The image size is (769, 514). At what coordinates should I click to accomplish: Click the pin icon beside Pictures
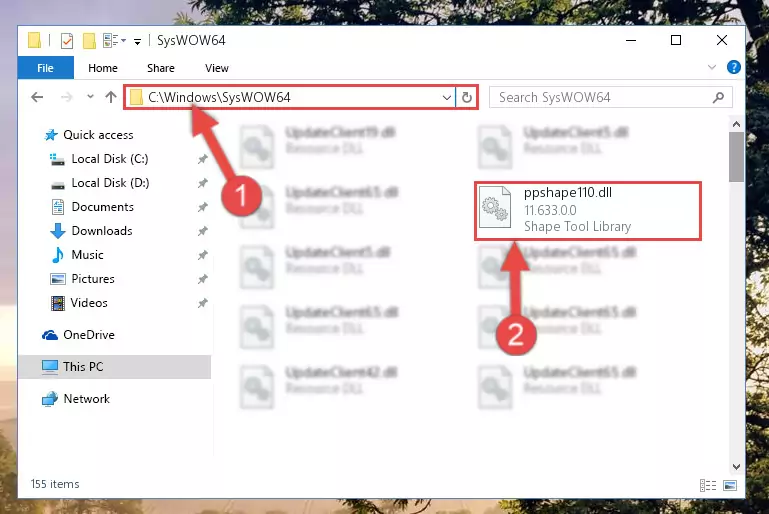[203, 279]
